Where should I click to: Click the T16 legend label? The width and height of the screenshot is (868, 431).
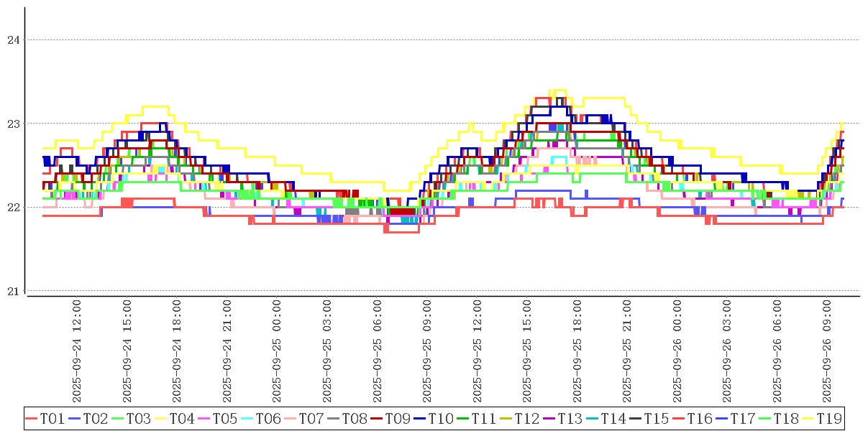[699, 418]
